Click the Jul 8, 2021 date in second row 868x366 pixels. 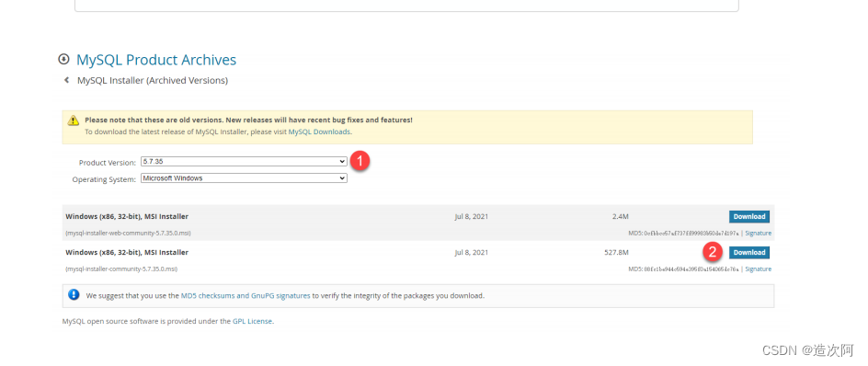[471, 253]
